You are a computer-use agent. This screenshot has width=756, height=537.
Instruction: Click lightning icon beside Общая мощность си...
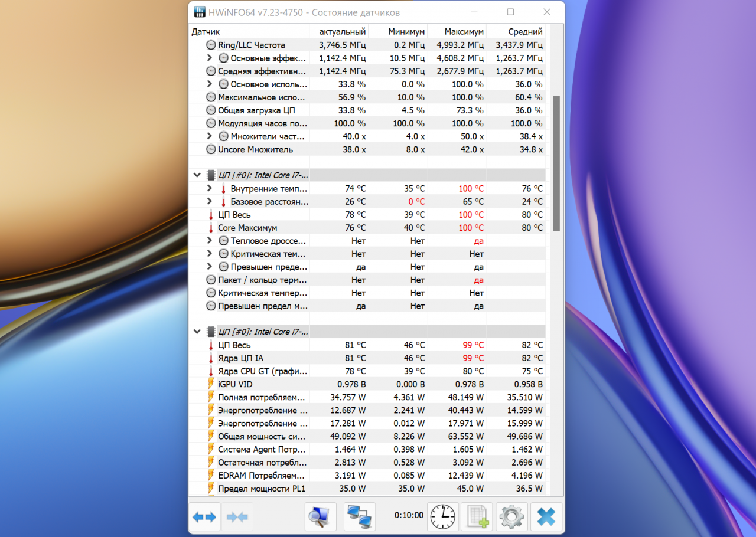tap(211, 436)
